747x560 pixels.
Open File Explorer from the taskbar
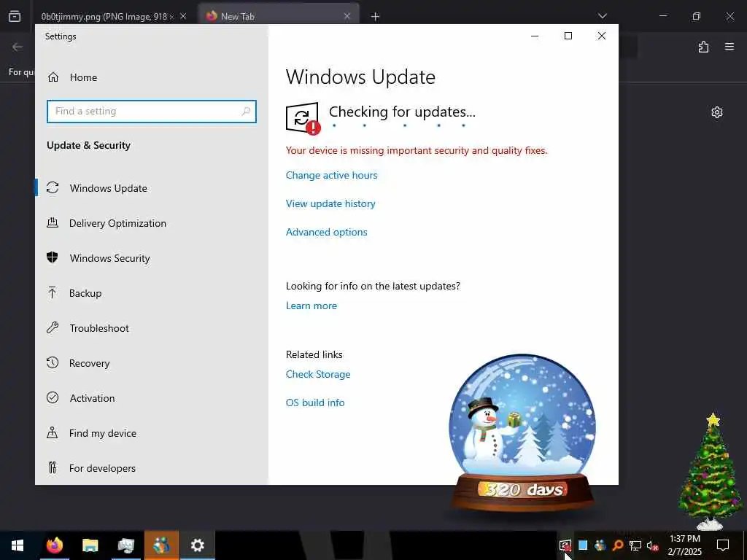pos(90,545)
